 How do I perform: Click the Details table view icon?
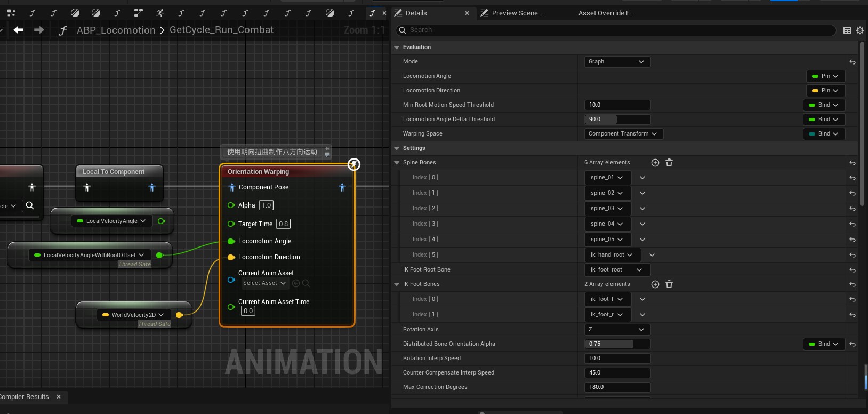[x=847, y=30]
